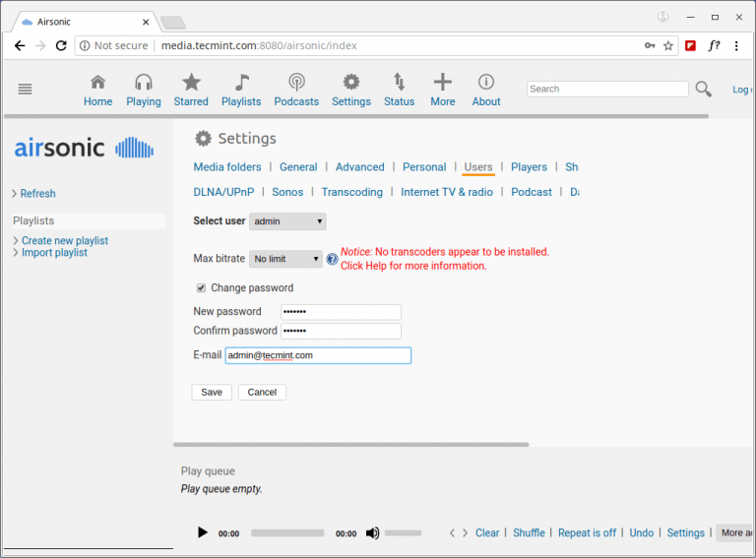Open About info icon
The width and height of the screenshot is (756, 558).
[x=486, y=82]
